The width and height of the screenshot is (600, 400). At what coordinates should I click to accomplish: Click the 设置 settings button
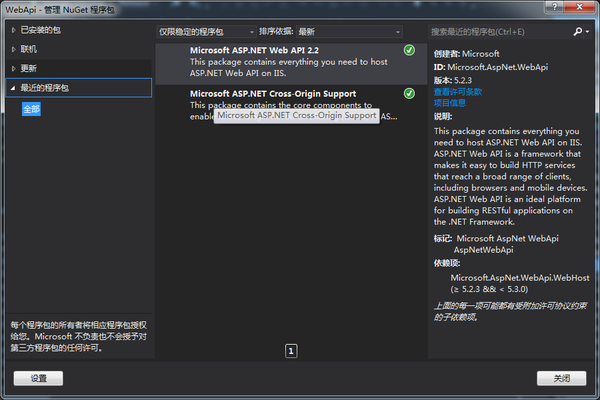38,378
